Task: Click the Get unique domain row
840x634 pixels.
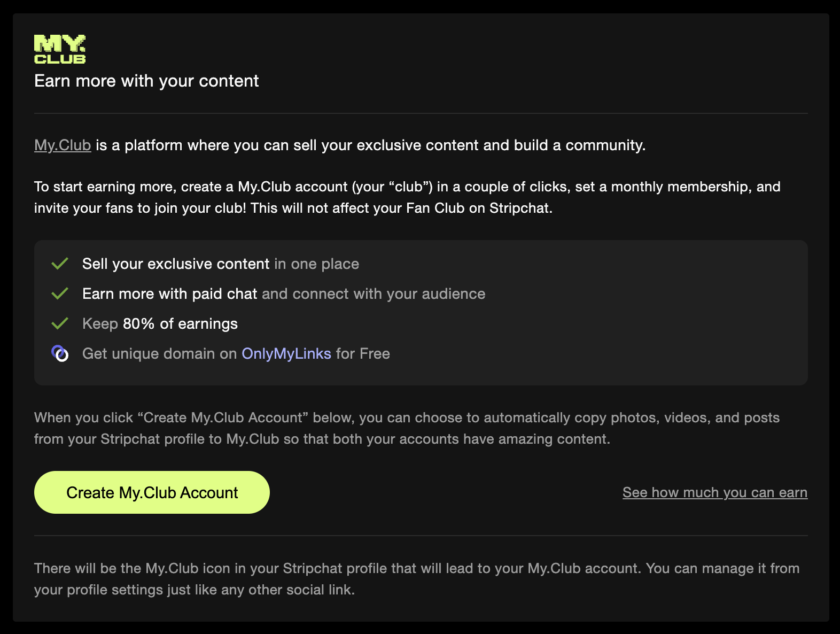Action: click(236, 353)
